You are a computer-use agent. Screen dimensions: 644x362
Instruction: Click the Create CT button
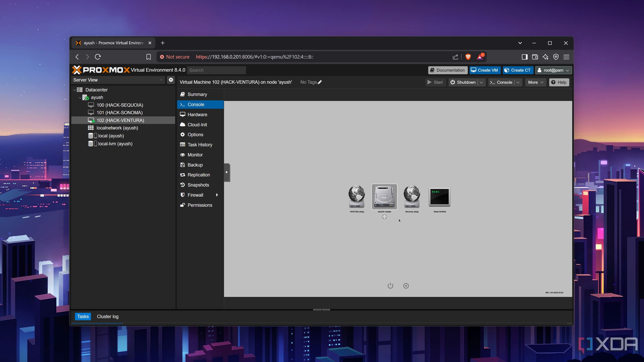[x=518, y=70]
